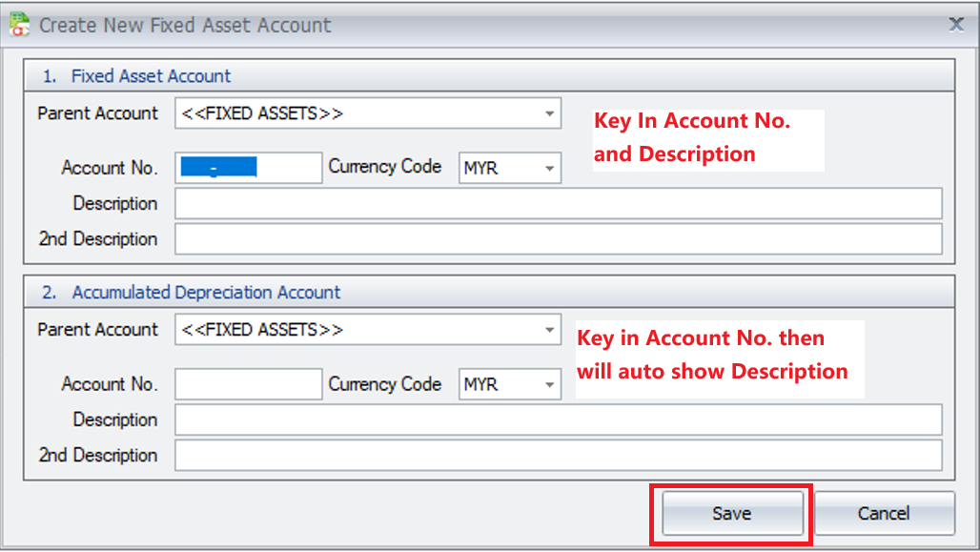The width and height of the screenshot is (980, 552).
Task: Click the '1. Fixed Asset Account' section header
Action: (138, 76)
